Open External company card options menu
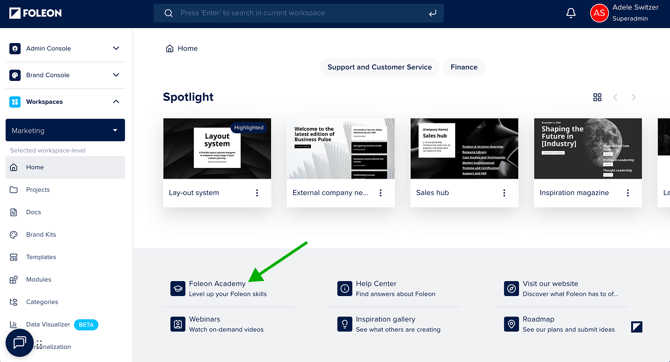The height and width of the screenshot is (362, 670). pos(380,193)
